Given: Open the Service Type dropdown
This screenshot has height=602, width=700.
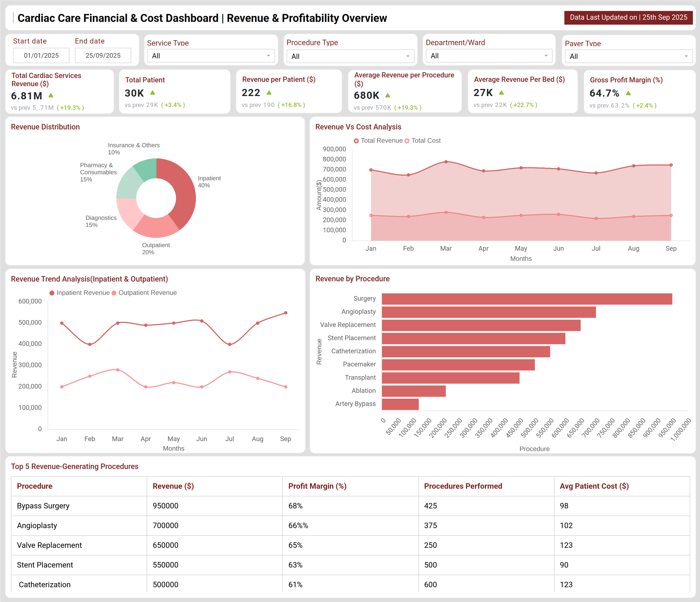Looking at the screenshot, I should coord(211,56).
